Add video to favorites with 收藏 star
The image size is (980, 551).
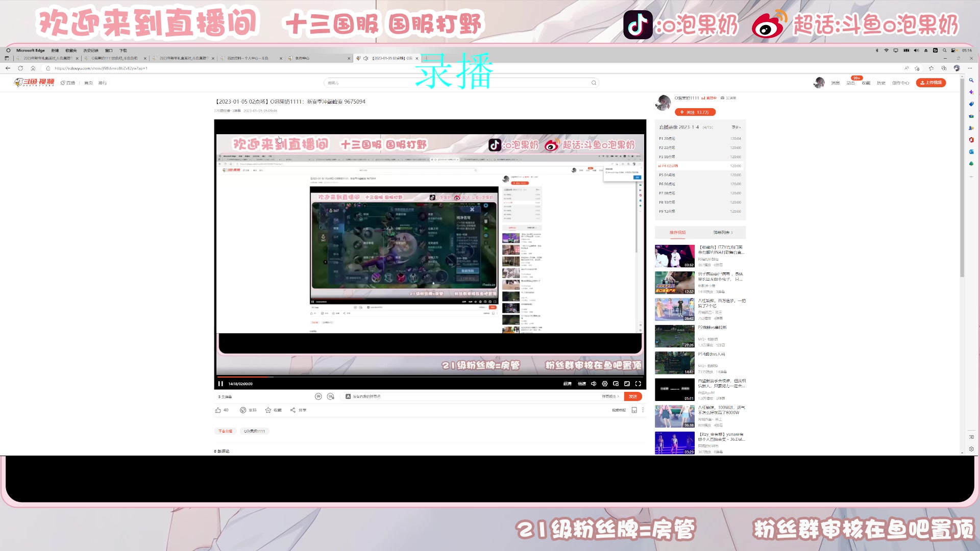(271, 410)
